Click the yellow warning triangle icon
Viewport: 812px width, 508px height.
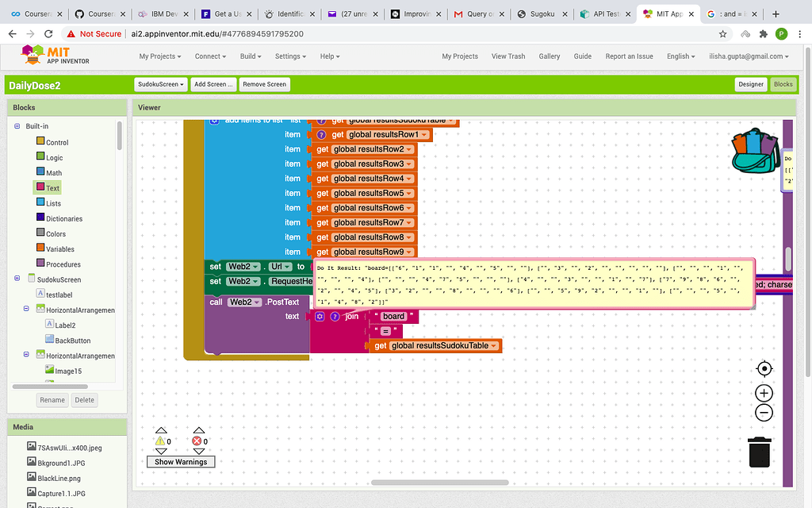click(160, 441)
